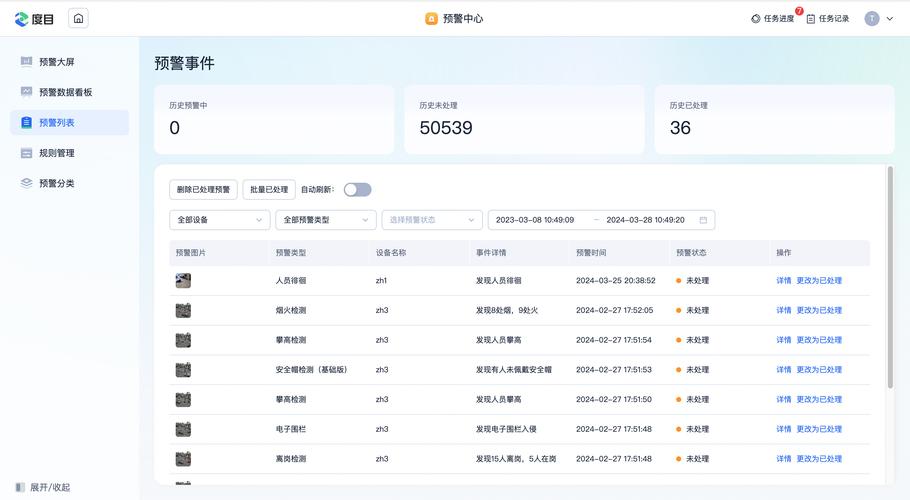Click the calendar icon in date range
This screenshot has height=500, width=910.
coord(703,220)
